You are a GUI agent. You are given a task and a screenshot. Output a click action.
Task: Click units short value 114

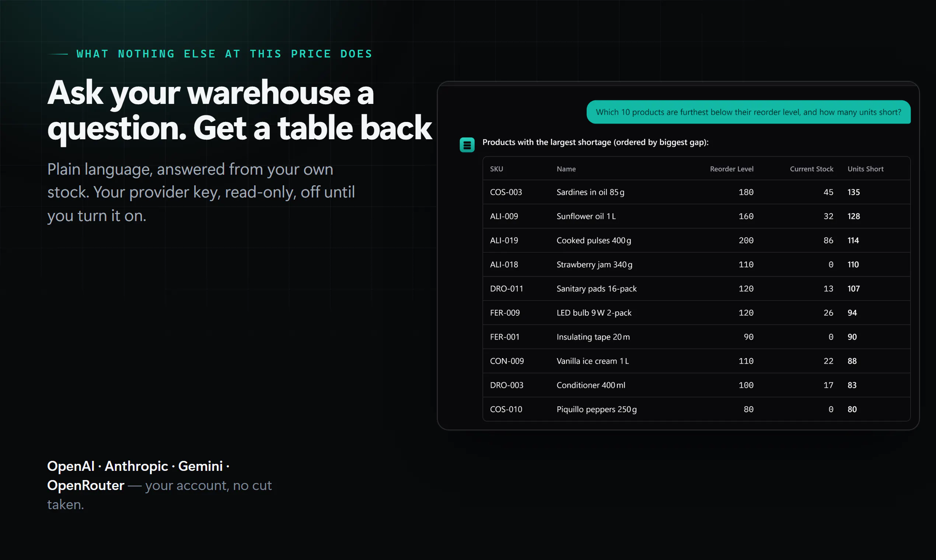point(853,240)
